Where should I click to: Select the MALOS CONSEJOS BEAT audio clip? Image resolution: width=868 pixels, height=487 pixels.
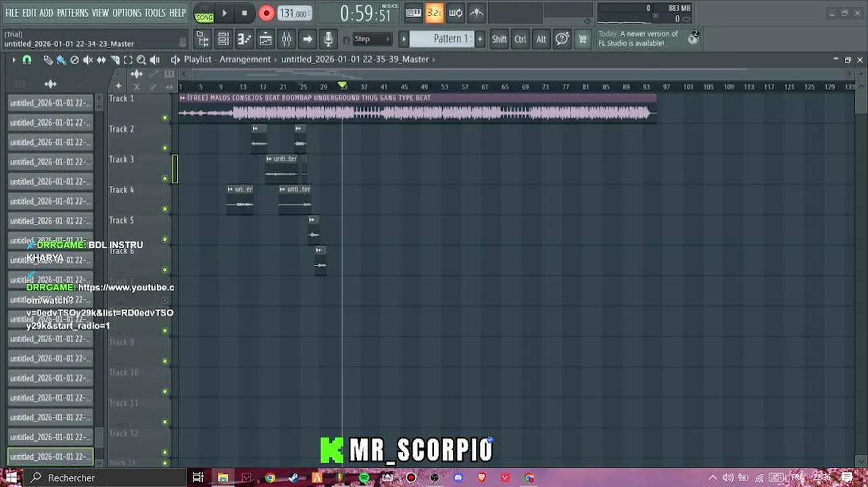[417, 108]
